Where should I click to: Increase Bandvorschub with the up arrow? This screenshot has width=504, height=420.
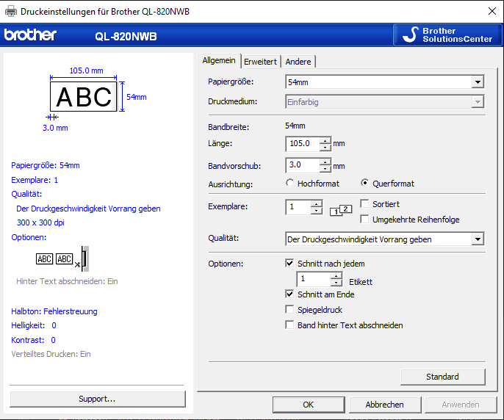click(325, 162)
